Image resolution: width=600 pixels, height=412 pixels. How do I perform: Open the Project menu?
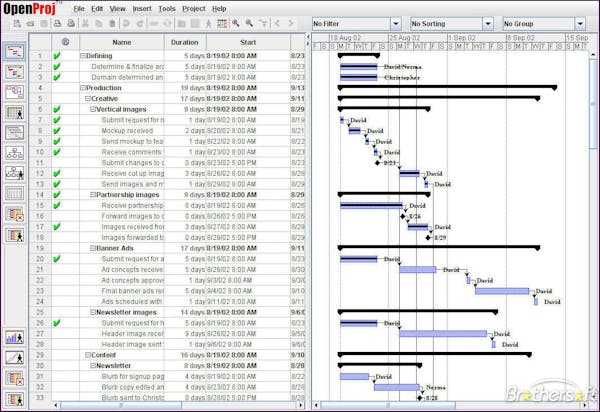coord(194,8)
